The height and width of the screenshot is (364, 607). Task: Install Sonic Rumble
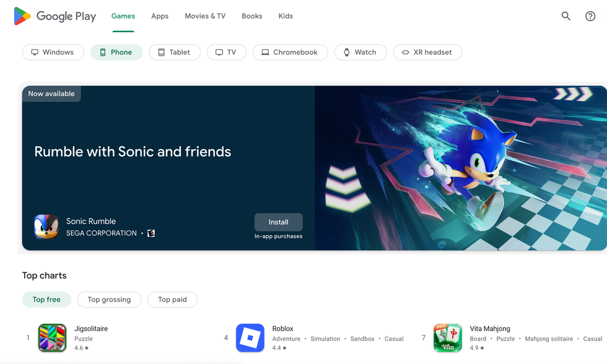click(278, 222)
